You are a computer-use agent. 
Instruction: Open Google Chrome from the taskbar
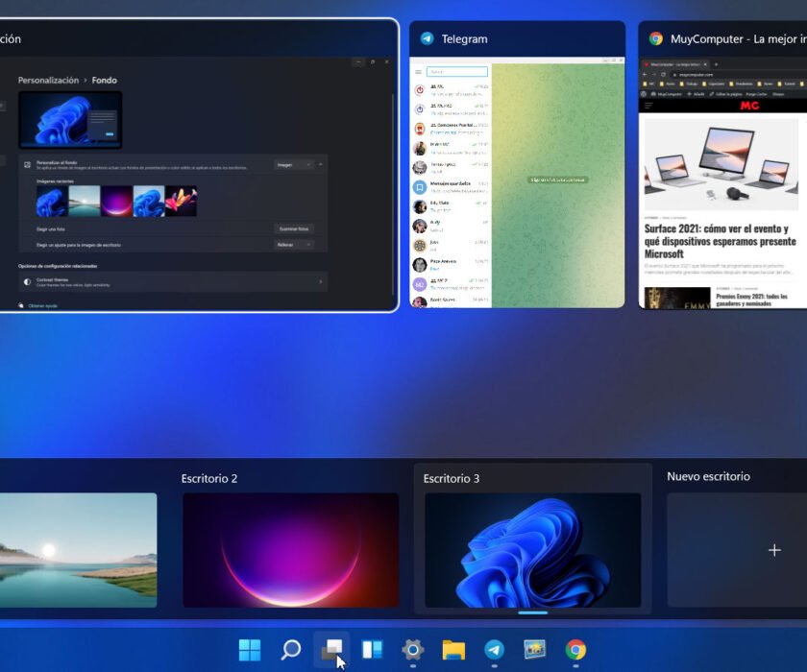click(575, 650)
